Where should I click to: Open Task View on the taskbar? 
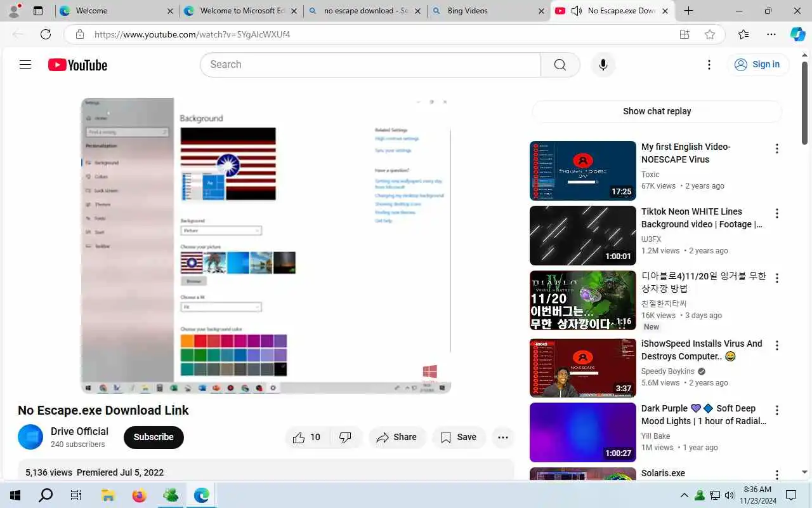pyautogui.click(x=76, y=495)
